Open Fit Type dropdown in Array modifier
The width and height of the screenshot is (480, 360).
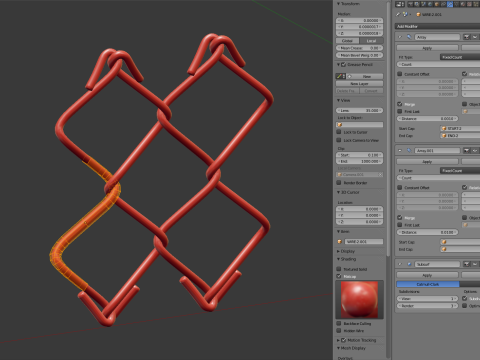tap(460, 57)
